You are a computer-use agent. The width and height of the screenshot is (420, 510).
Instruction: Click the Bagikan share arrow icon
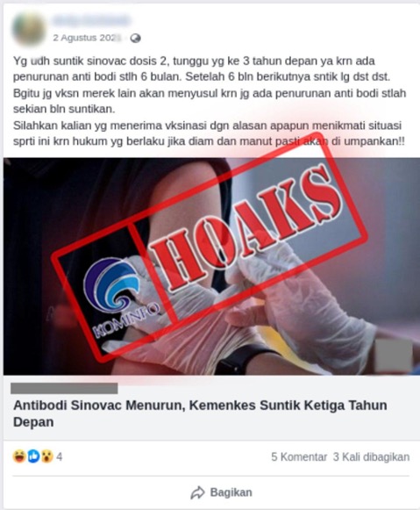click(197, 492)
